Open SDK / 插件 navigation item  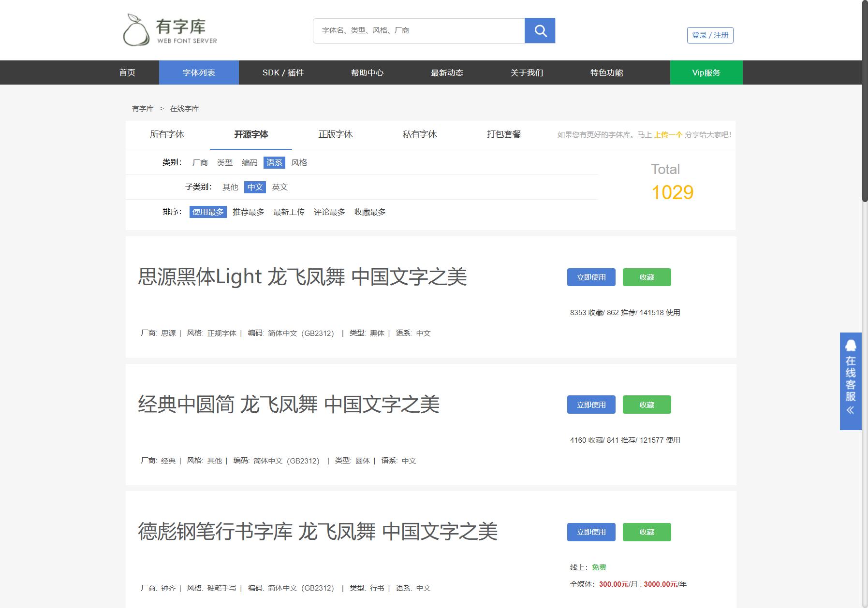[283, 72]
